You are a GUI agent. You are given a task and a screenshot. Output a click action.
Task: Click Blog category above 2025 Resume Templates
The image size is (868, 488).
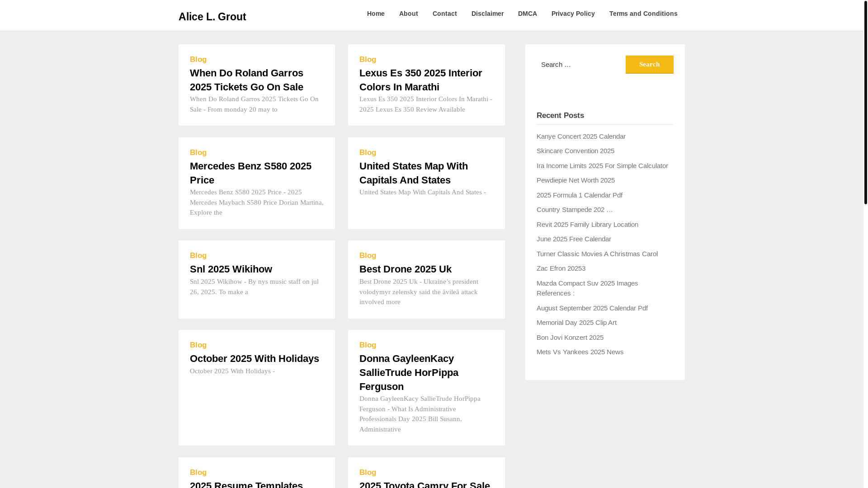[198, 473]
